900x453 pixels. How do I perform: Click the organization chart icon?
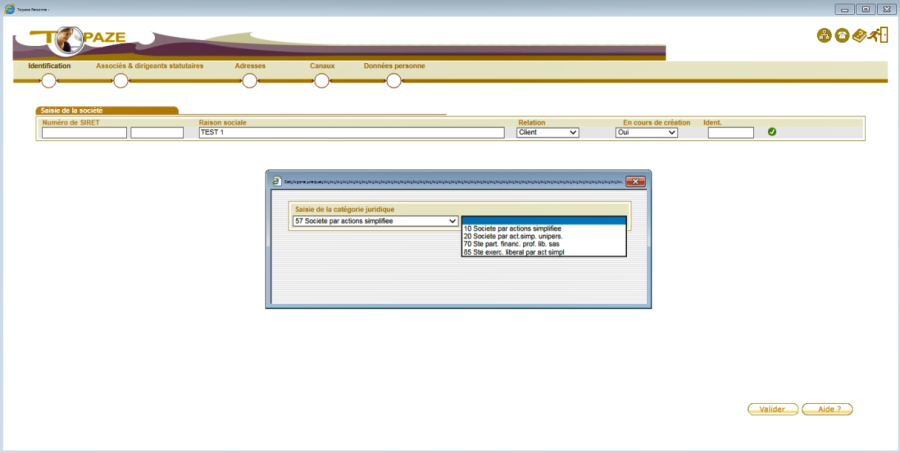coord(824,36)
